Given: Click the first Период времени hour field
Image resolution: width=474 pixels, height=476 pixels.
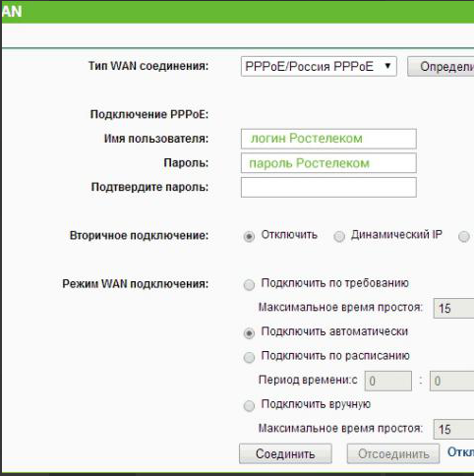Looking at the screenshot, I should [x=388, y=382].
